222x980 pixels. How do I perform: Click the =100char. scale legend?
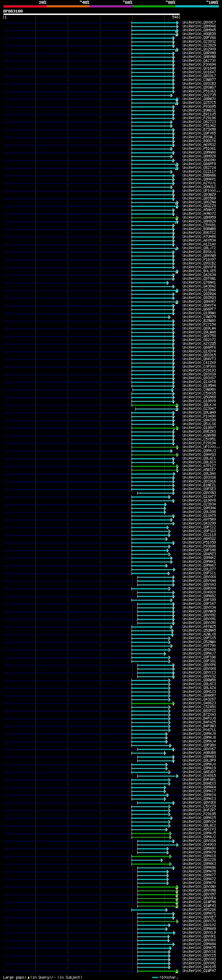pyautogui.click(x=165, y=977)
